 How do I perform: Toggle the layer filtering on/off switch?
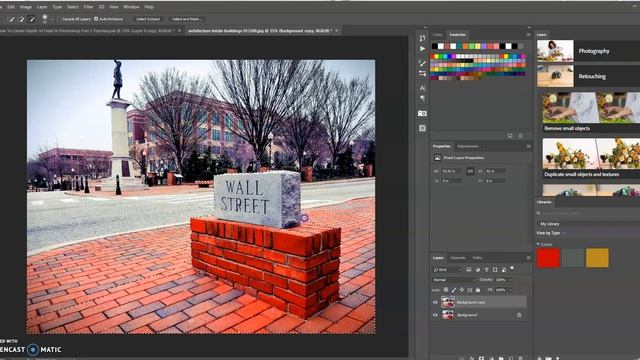pos(512,268)
